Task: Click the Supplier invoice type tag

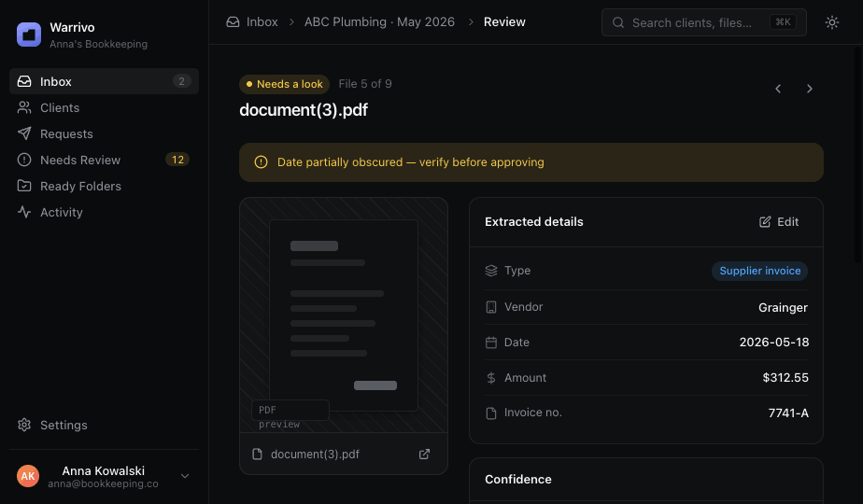Action: coord(759,271)
